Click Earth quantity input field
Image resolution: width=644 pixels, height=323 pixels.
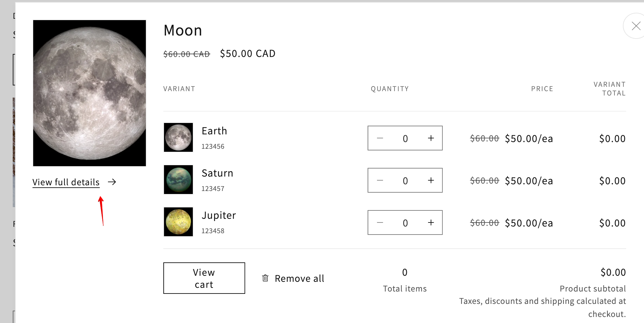(405, 138)
